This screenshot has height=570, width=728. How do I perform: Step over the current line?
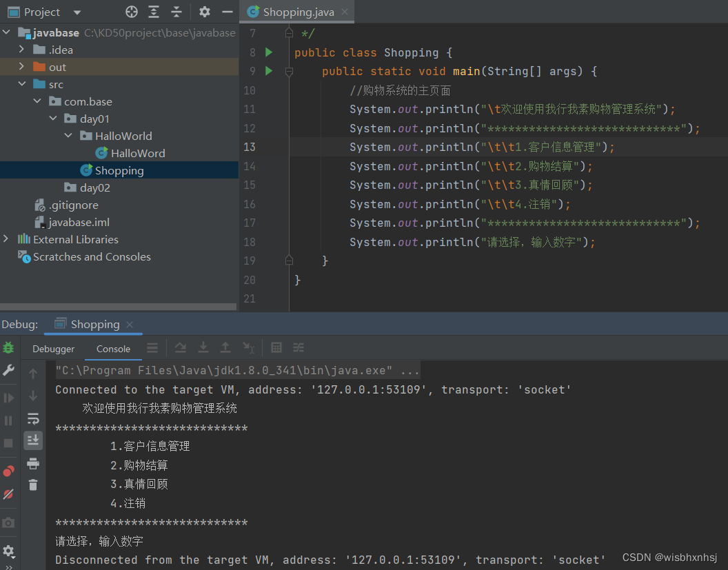181,348
